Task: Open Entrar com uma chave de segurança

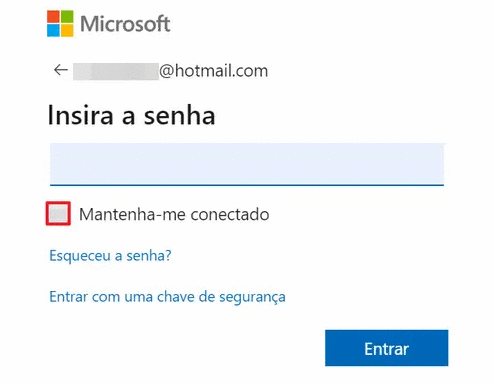Action: 167,297
